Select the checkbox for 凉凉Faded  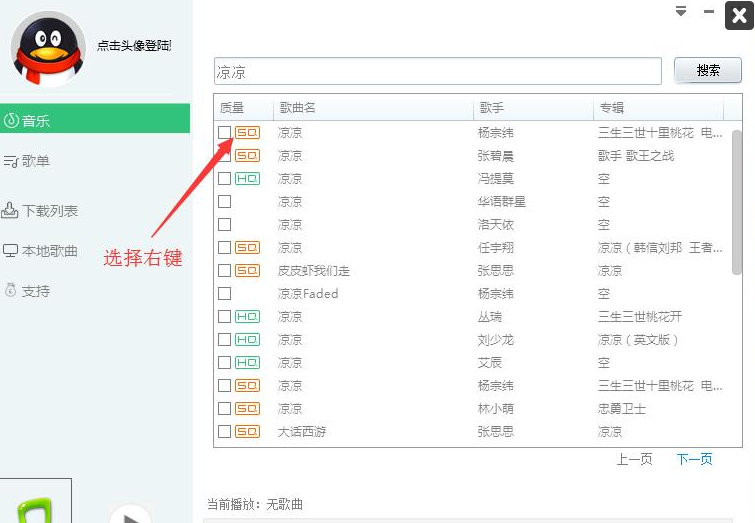224,293
